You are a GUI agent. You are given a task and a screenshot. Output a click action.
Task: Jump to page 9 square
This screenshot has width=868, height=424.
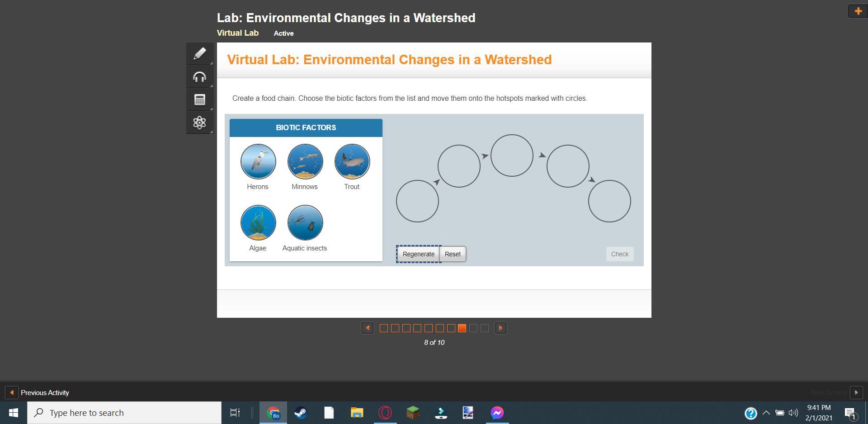coord(473,328)
